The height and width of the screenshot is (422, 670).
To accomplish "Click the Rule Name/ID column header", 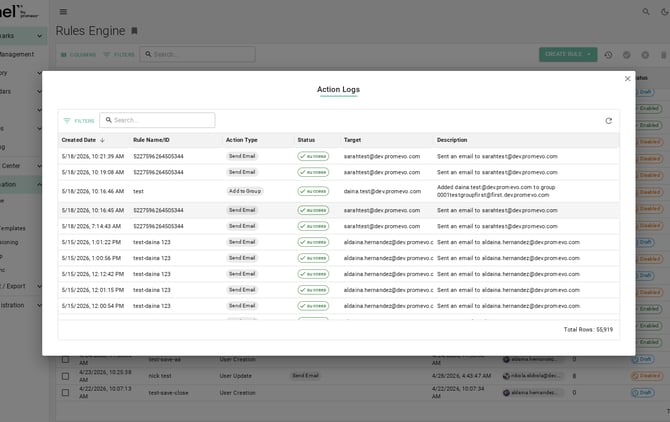I will [x=151, y=140].
